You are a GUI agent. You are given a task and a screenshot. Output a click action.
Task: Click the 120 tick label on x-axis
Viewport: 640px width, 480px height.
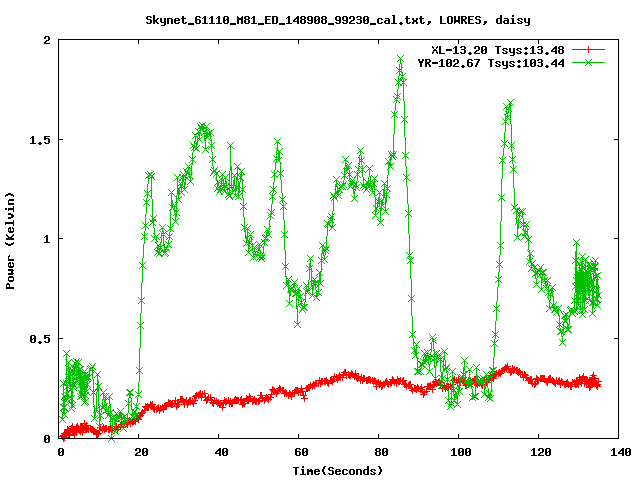coord(539,452)
